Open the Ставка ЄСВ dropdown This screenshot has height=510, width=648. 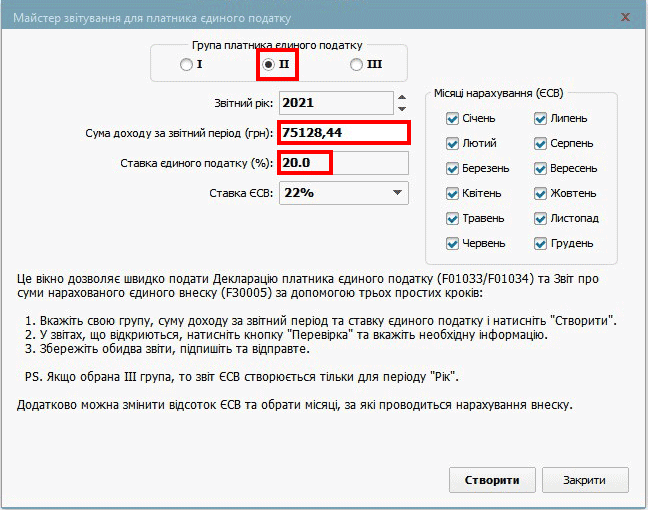click(x=344, y=193)
